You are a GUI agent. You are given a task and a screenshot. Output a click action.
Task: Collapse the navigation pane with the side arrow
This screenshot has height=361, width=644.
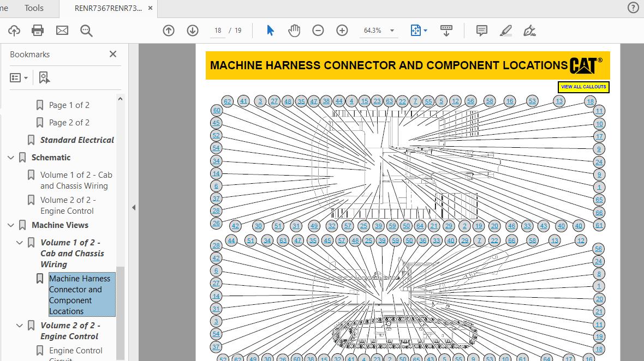[x=134, y=208]
